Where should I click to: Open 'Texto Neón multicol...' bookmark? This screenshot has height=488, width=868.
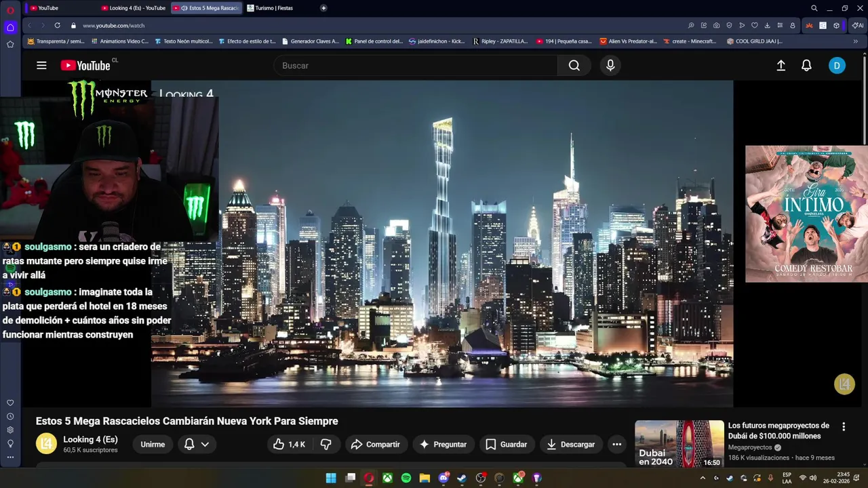click(x=184, y=41)
